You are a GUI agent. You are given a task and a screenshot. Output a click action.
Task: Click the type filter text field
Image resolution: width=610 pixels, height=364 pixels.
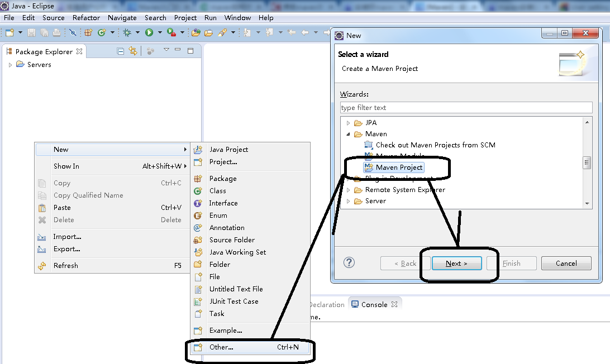click(466, 108)
